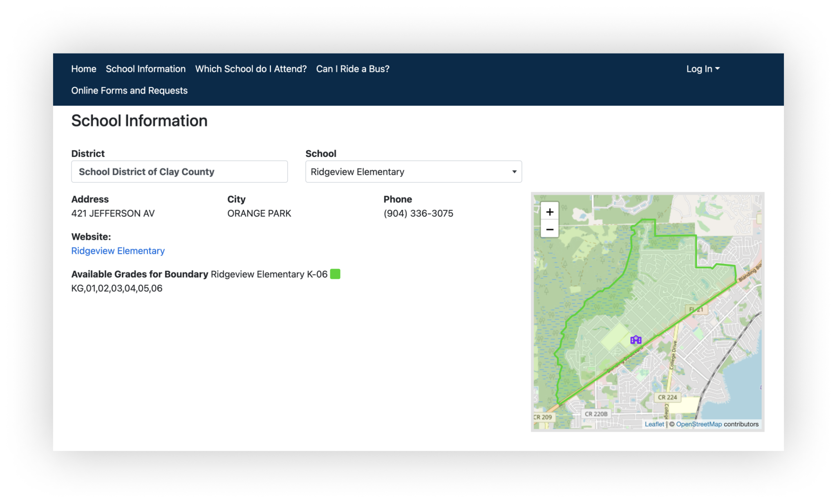This screenshot has height=504, width=837.
Task: Open the "Can I Ride a Bus?" page
Action: (x=352, y=69)
